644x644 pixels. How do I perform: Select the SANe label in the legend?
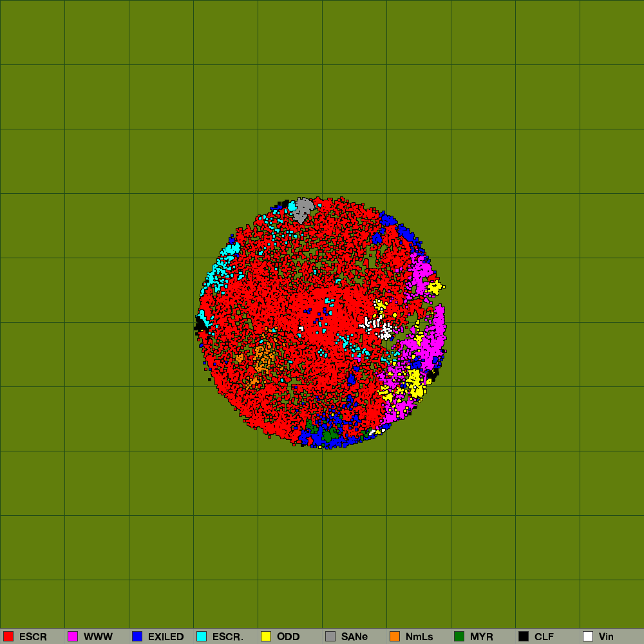point(354,637)
